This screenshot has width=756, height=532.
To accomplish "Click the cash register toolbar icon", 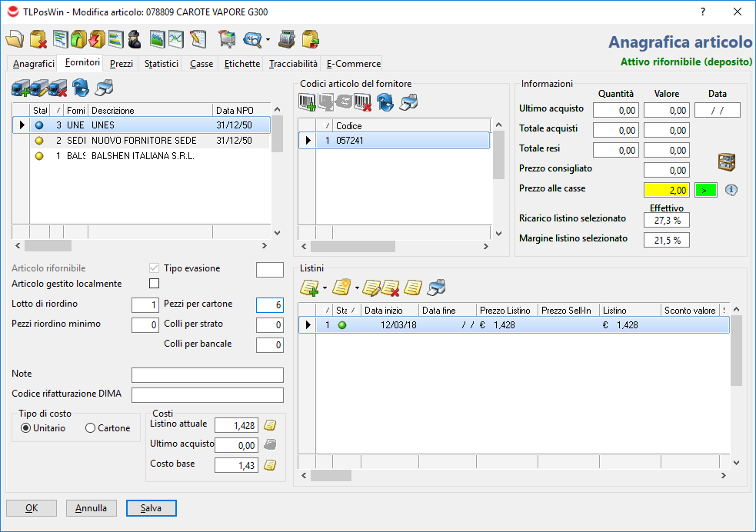I will coord(287,39).
